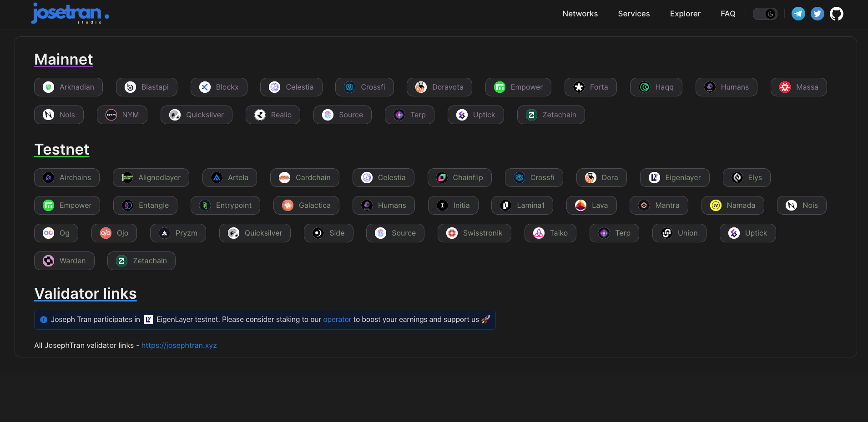Open Taiko testnet network

click(550, 233)
